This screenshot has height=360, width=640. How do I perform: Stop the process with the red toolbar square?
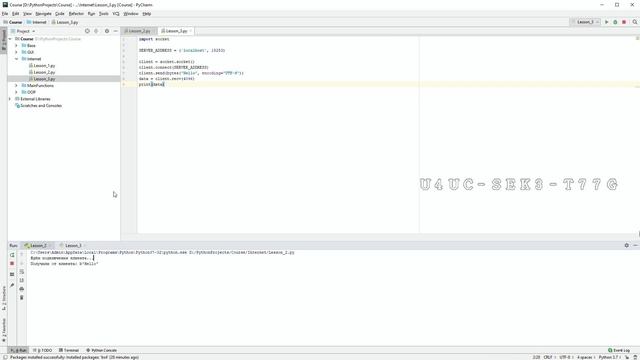point(624,22)
